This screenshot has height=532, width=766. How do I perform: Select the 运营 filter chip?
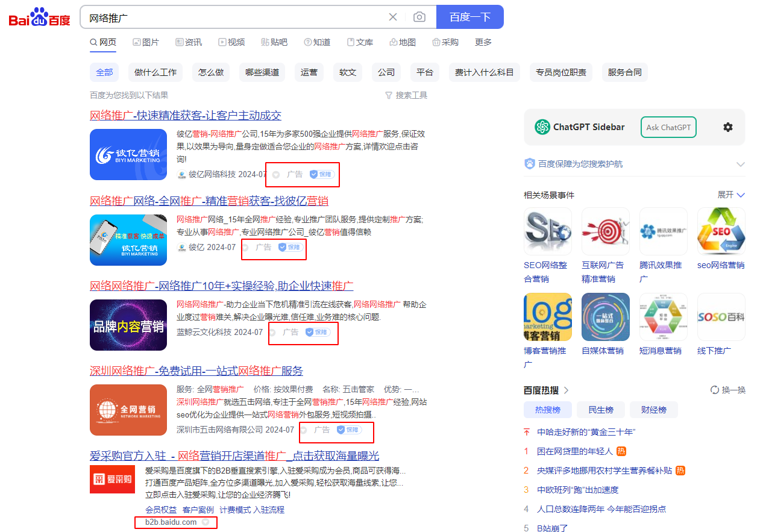309,72
